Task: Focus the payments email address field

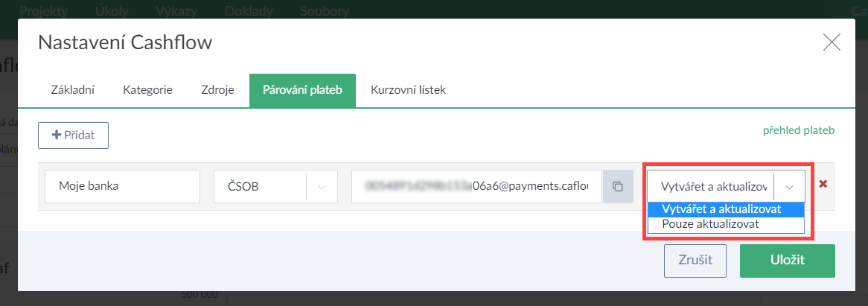Action: [x=477, y=186]
